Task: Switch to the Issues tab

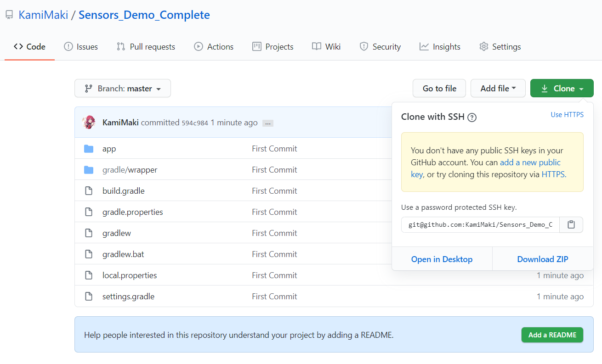Action: point(81,46)
